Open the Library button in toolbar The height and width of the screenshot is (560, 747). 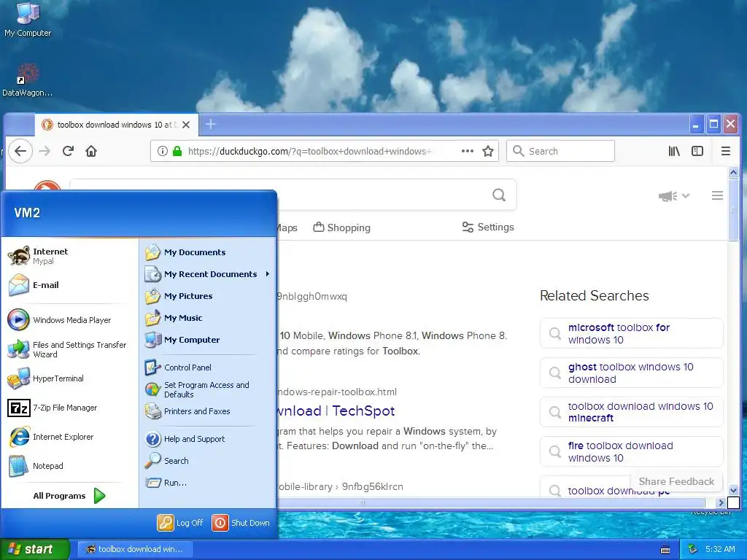pyautogui.click(x=673, y=151)
